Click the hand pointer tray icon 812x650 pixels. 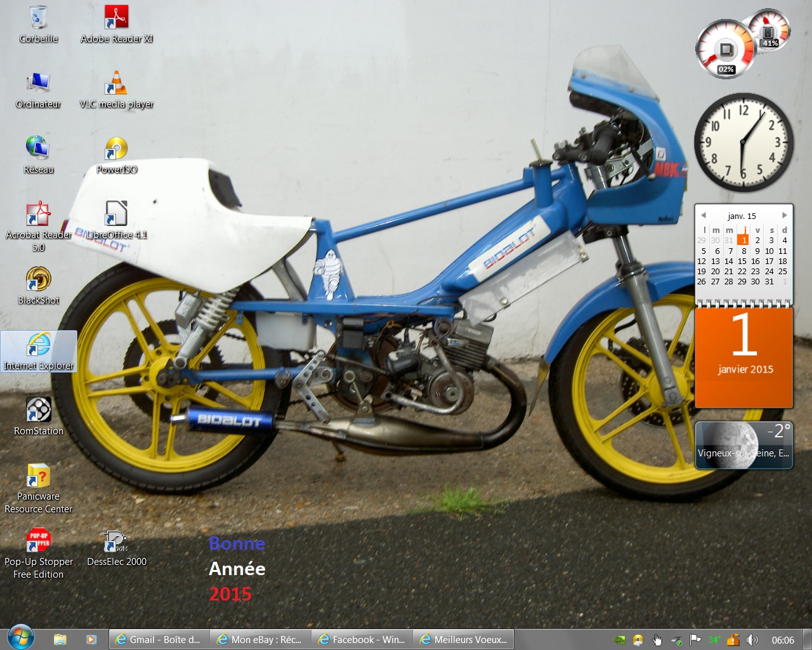tap(657, 640)
